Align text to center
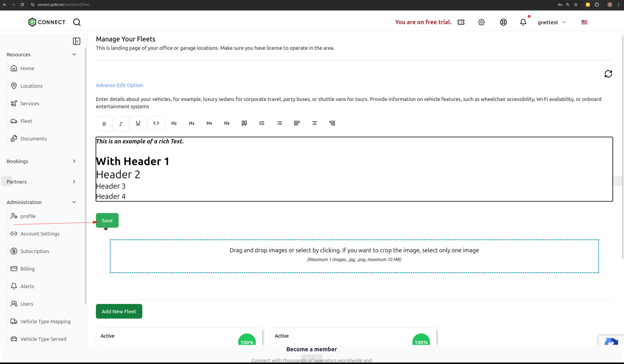624x364 pixels. pos(314,123)
